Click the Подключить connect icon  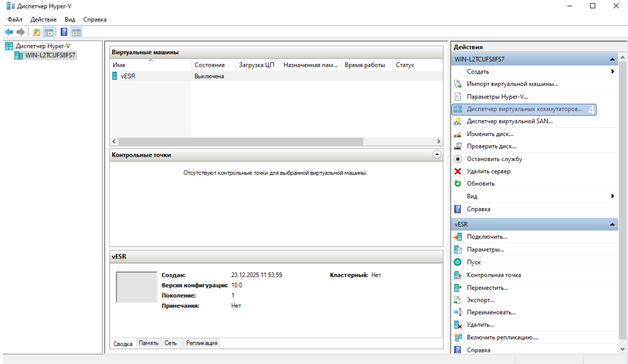[458, 237]
